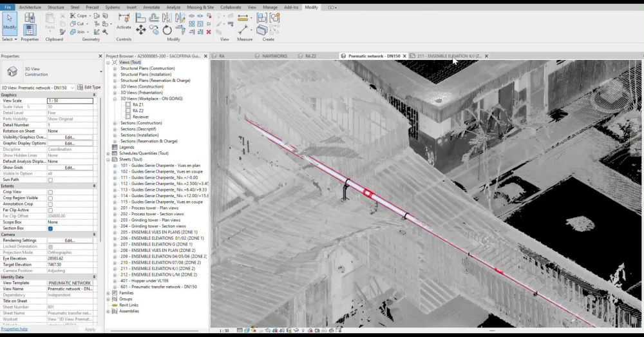
Task: Open the Annotate ribbon tab
Action: click(151, 7)
